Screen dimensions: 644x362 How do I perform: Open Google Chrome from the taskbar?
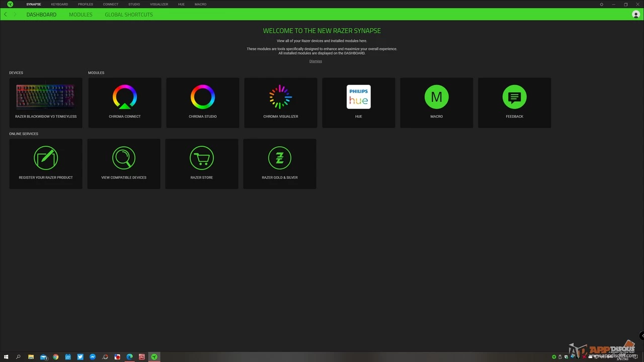coord(55,357)
